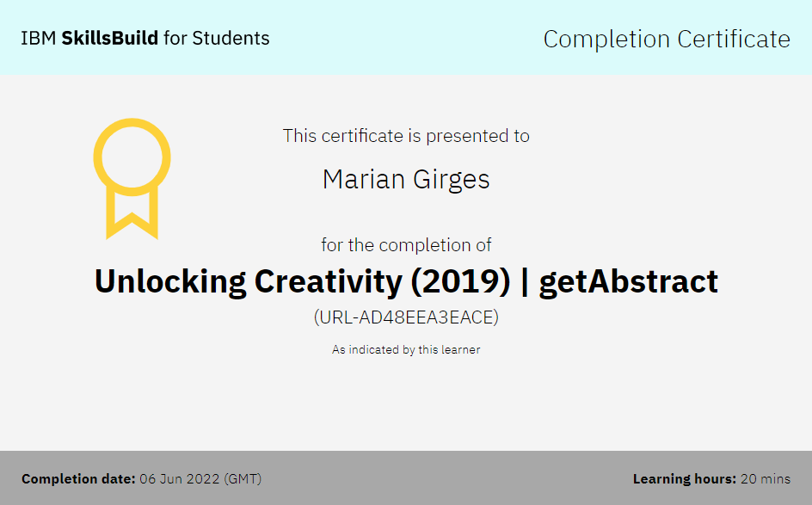Select the Completion Certificate heading

coord(667,40)
